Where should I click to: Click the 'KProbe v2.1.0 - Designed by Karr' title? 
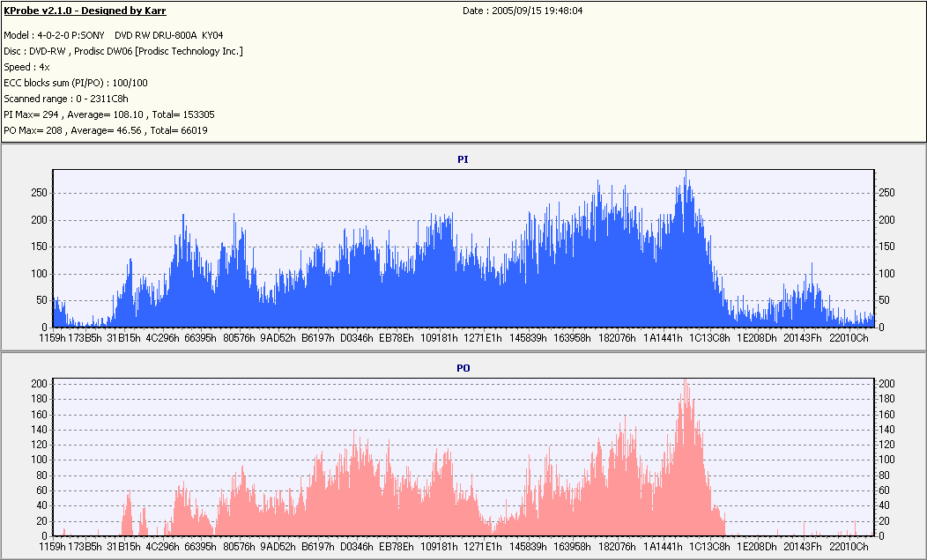click(x=85, y=11)
